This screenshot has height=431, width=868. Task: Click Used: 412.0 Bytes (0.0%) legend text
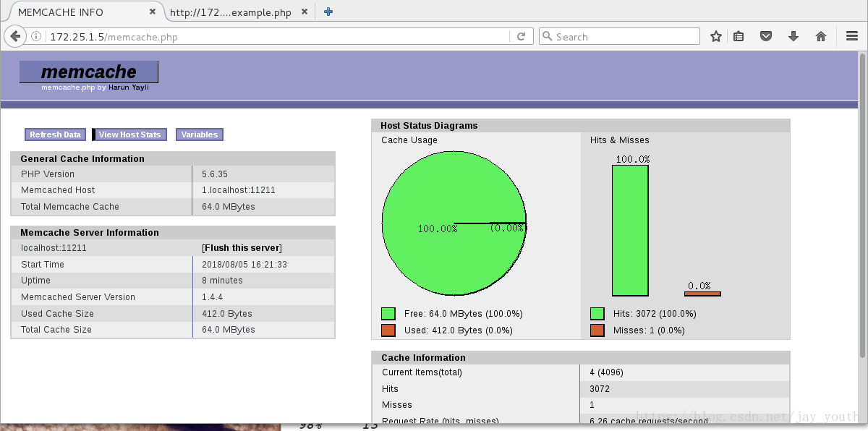point(459,330)
